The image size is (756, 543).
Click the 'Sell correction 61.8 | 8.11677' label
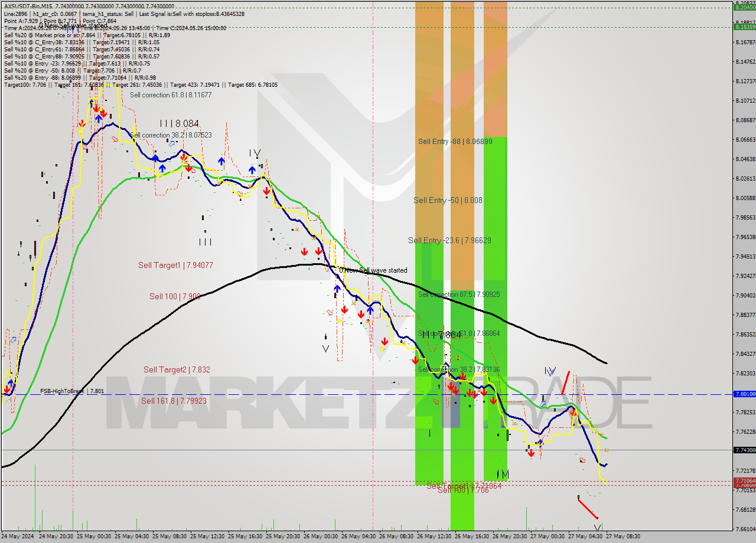(171, 94)
